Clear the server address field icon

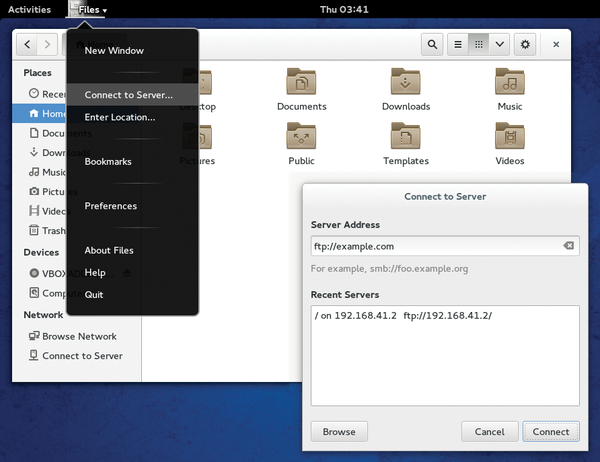pyautogui.click(x=569, y=246)
